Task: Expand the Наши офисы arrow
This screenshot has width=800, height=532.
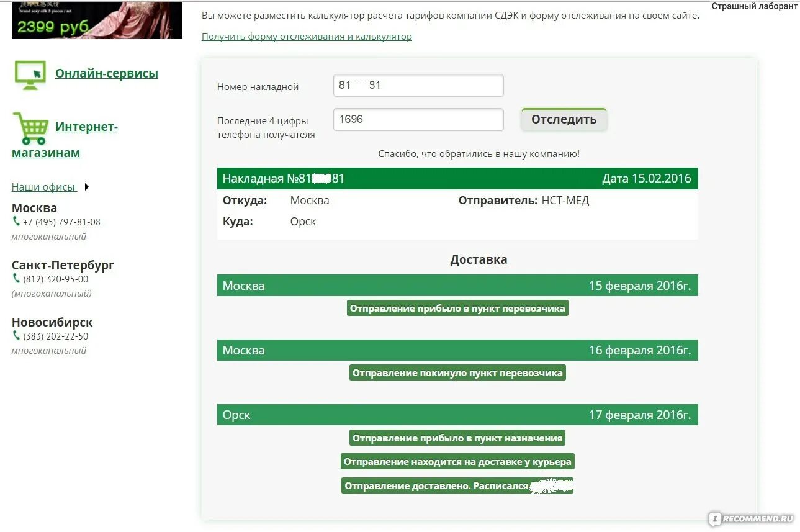Action: click(x=86, y=187)
